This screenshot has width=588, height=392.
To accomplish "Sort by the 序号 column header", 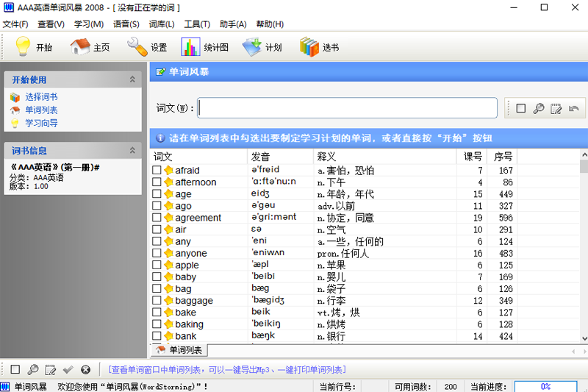I will coord(502,157).
